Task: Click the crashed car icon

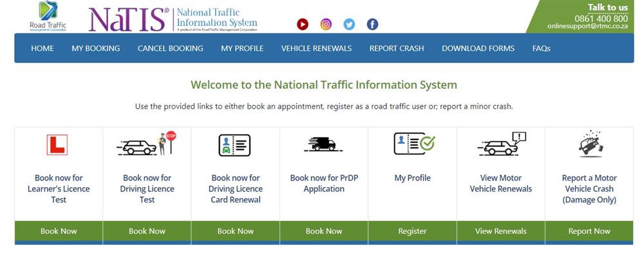Action: pyautogui.click(x=591, y=143)
